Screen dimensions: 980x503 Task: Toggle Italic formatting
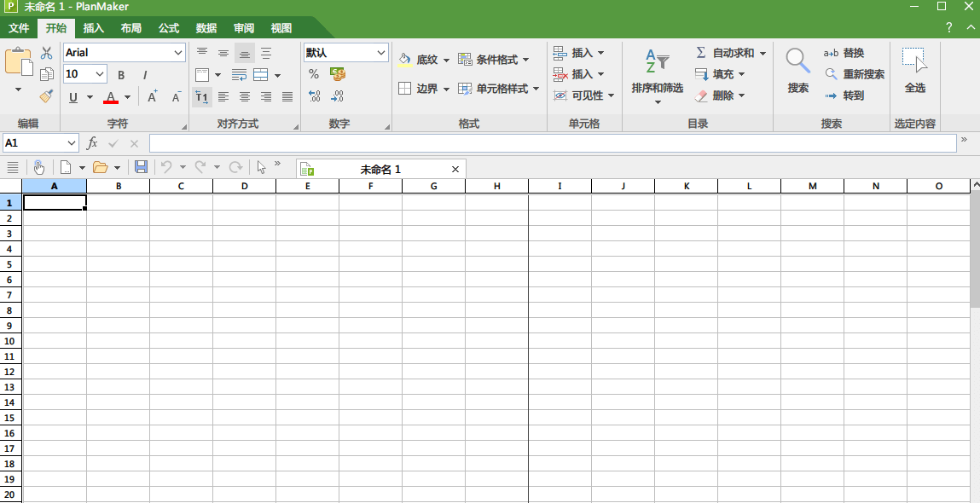(x=145, y=75)
